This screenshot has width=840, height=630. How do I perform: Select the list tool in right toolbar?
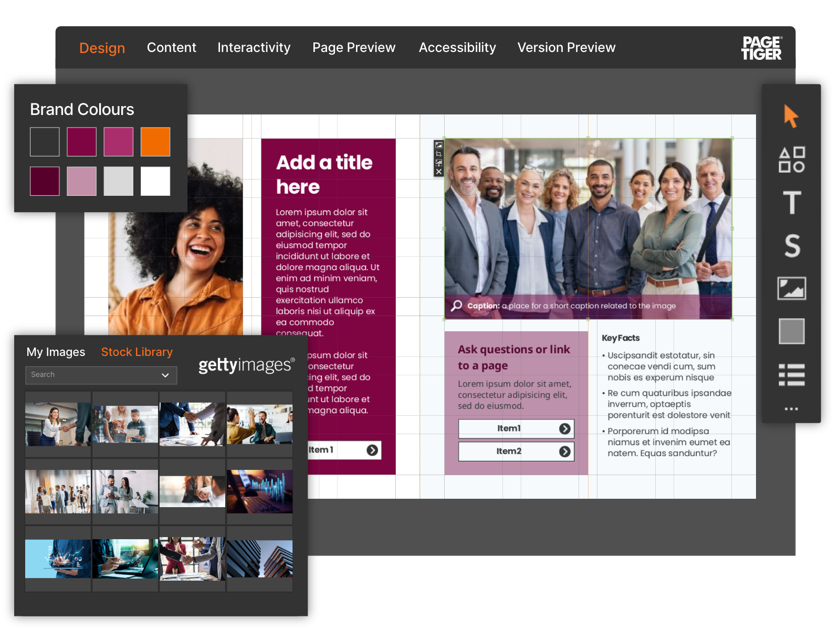coord(792,375)
